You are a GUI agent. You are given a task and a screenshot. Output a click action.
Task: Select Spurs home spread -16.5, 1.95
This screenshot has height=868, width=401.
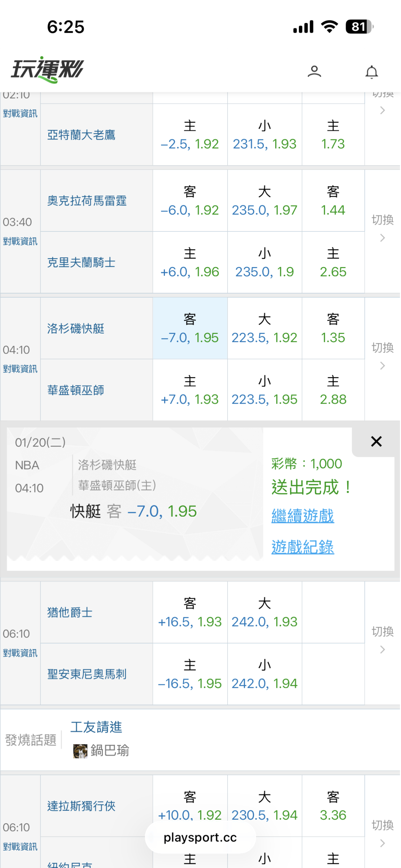pos(190,674)
